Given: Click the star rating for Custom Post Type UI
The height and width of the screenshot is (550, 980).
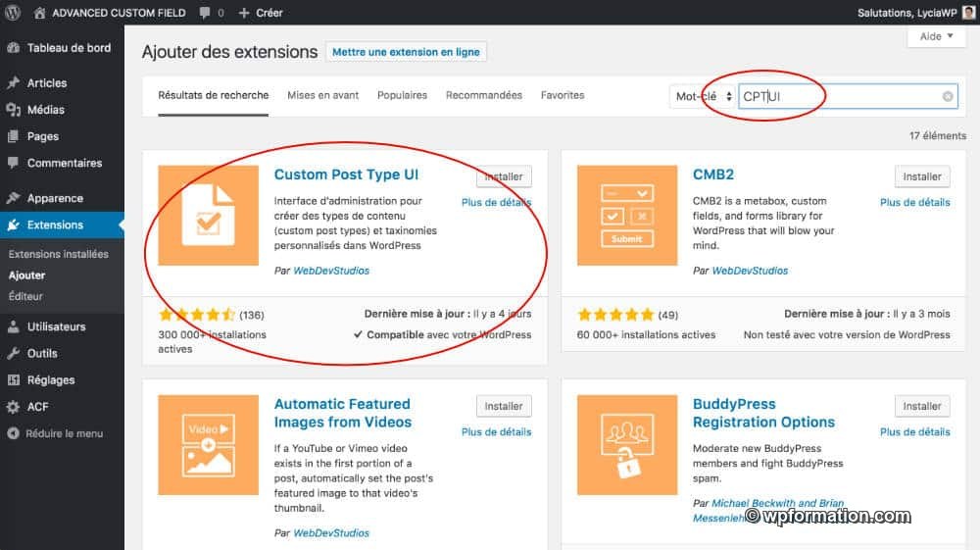Looking at the screenshot, I should point(197,315).
